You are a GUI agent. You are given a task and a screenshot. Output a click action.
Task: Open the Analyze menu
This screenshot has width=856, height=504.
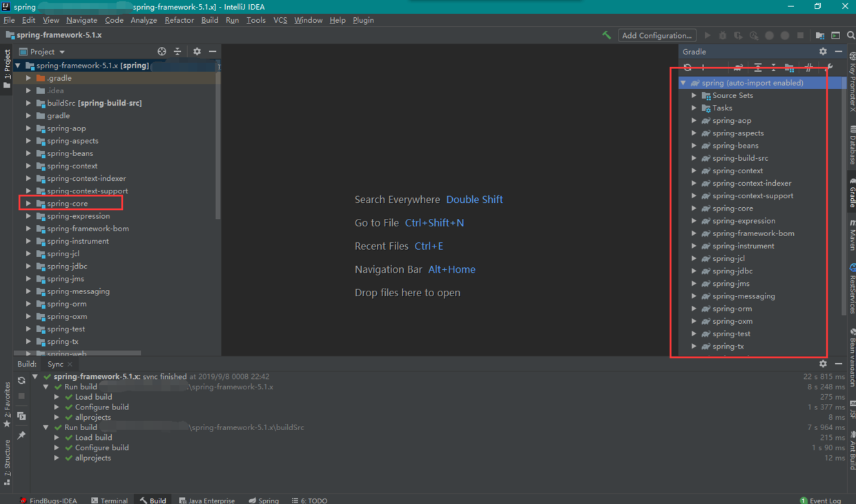(144, 20)
